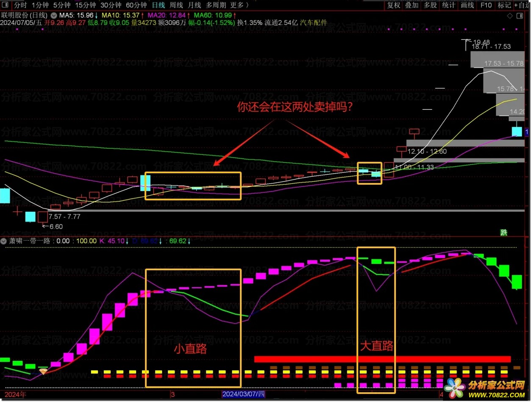Click the left diamond icon under 标记
The image size is (532, 402).
tap(510, 16)
